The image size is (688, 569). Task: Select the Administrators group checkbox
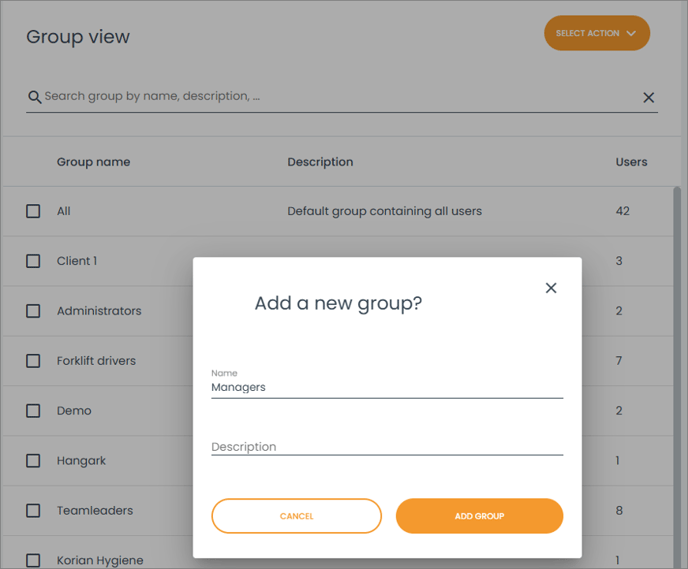point(33,311)
